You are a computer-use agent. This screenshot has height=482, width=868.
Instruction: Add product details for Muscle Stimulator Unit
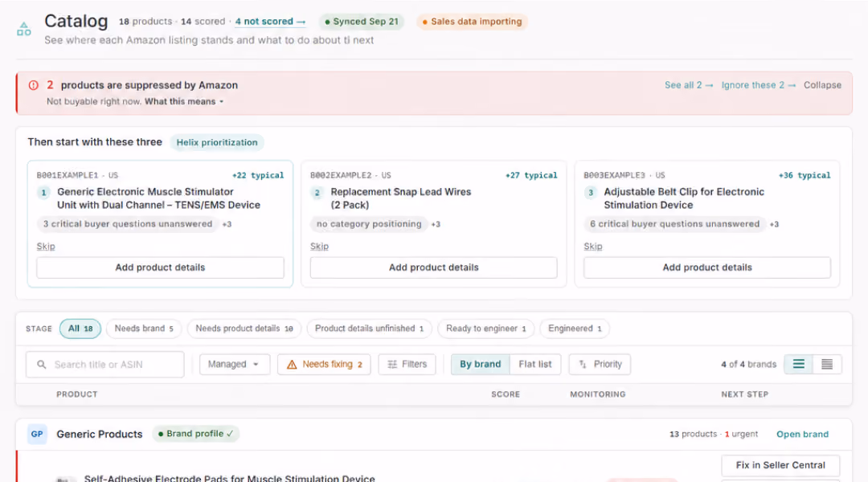pos(160,268)
